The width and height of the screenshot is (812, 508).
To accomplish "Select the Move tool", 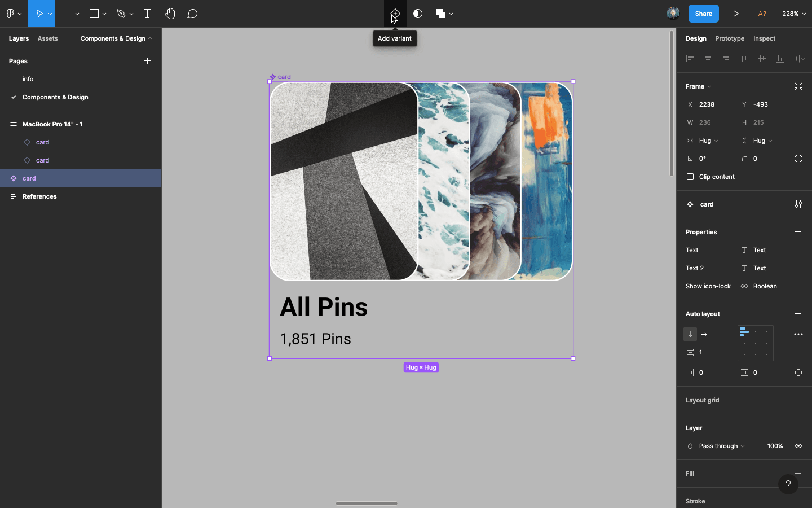I will [39, 14].
